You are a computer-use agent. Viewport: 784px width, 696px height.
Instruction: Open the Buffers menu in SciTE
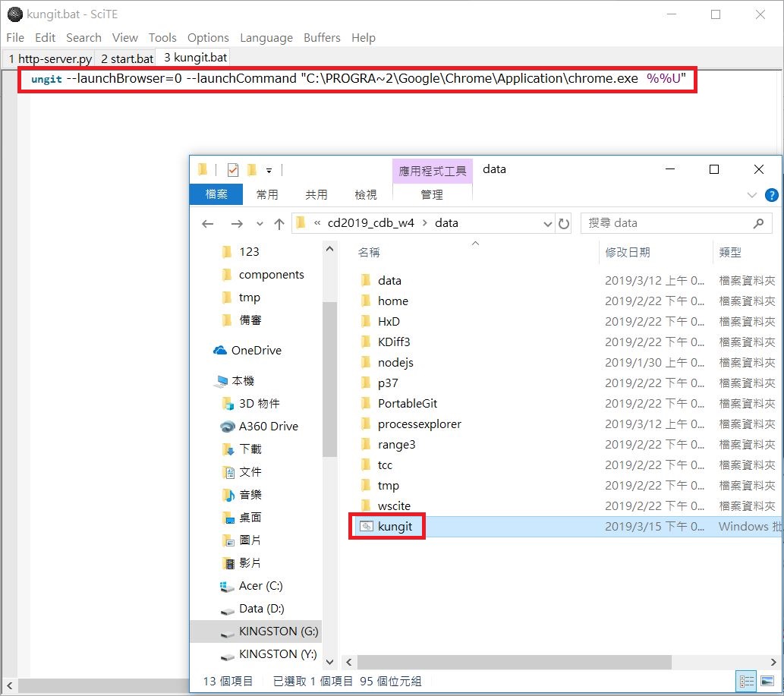point(322,37)
